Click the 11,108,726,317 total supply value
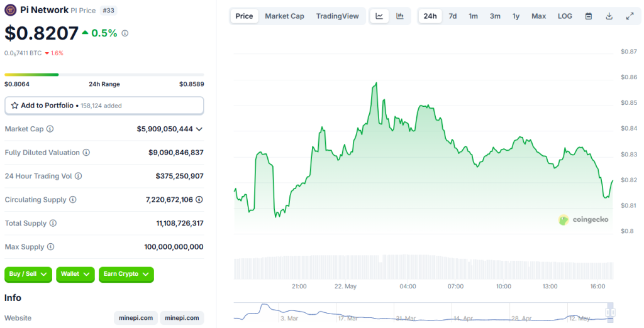The width and height of the screenshot is (644, 328). coord(180,223)
